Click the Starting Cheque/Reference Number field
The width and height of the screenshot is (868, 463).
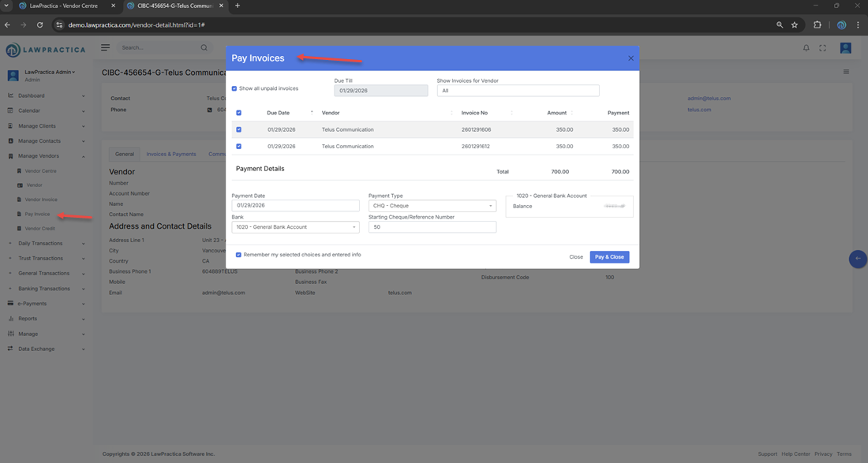click(432, 227)
